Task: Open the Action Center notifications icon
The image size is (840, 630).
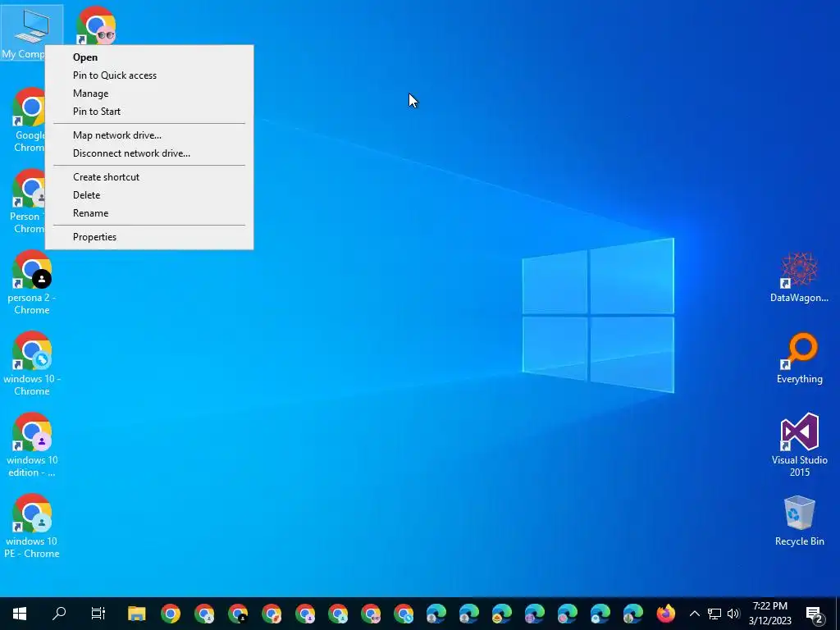Action: pyautogui.click(x=815, y=614)
